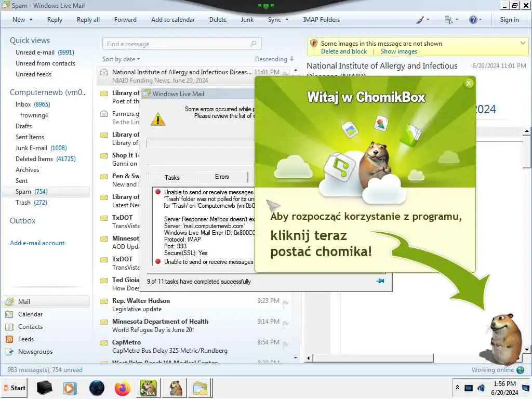Open the New dropdown arrow
This screenshot has height=399, width=532.
(31, 20)
